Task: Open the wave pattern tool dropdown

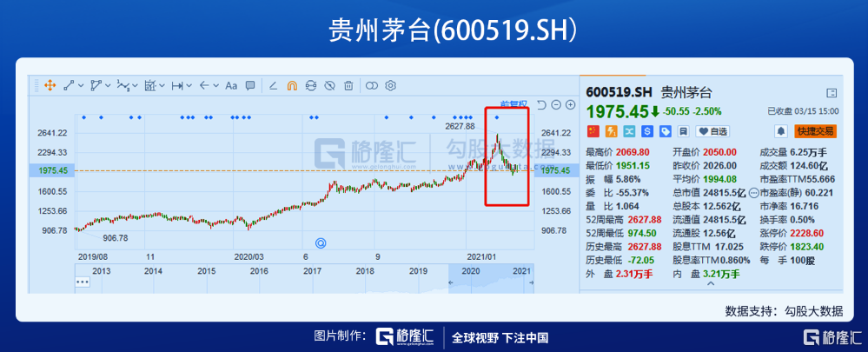Action: click(x=135, y=86)
